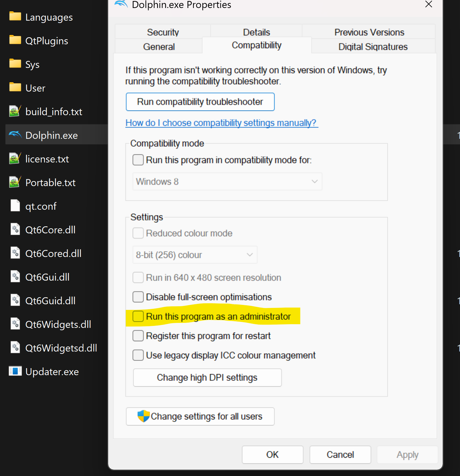Select Qt6Gui.dll file name
The height and width of the screenshot is (476, 460).
coord(47,277)
